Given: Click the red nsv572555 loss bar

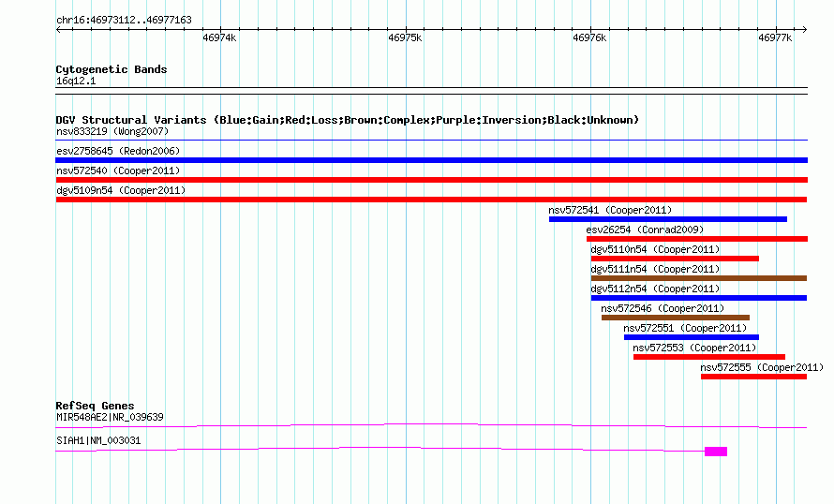Looking at the screenshot, I should click(753, 377).
